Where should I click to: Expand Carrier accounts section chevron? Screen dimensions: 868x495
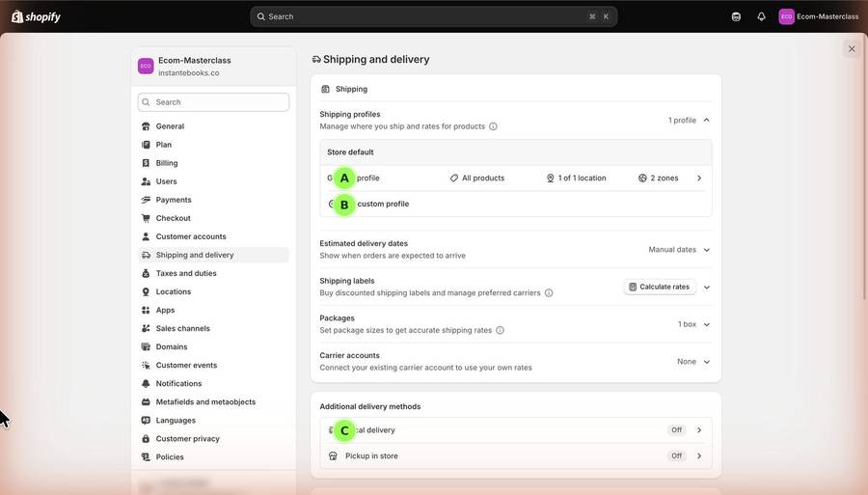[x=706, y=362]
